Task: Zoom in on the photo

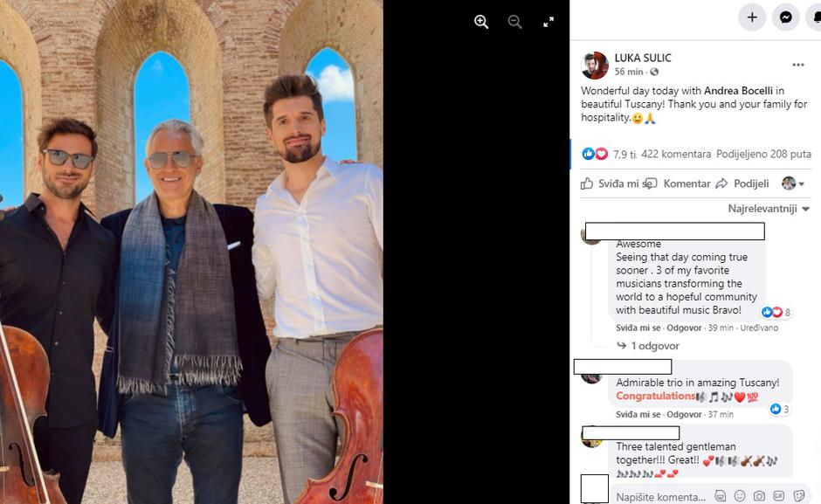Action: 481,22
